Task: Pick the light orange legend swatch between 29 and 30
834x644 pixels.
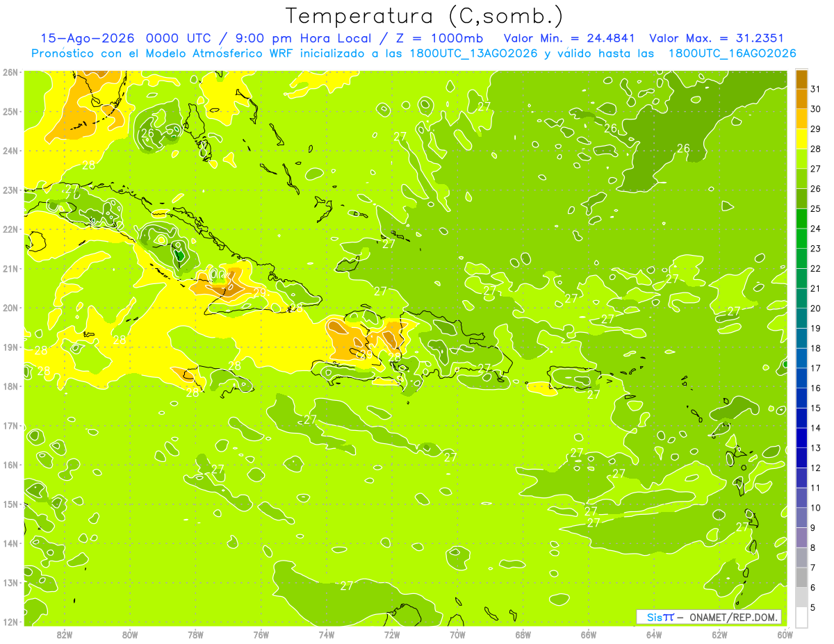Action: point(801,119)
